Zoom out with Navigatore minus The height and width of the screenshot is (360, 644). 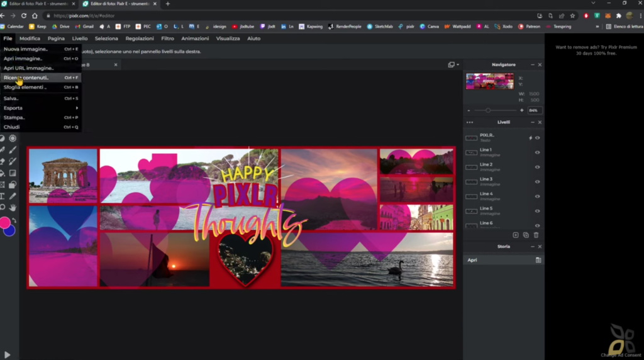pyautogui.click(x=469, y=111)
